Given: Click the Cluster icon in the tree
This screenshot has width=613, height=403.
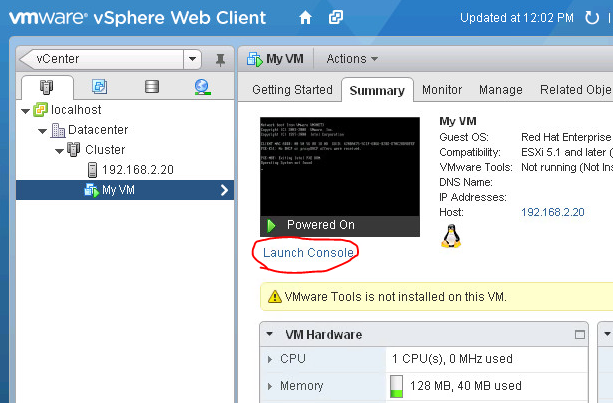Looking at the screenshot, I should point(74,149).
